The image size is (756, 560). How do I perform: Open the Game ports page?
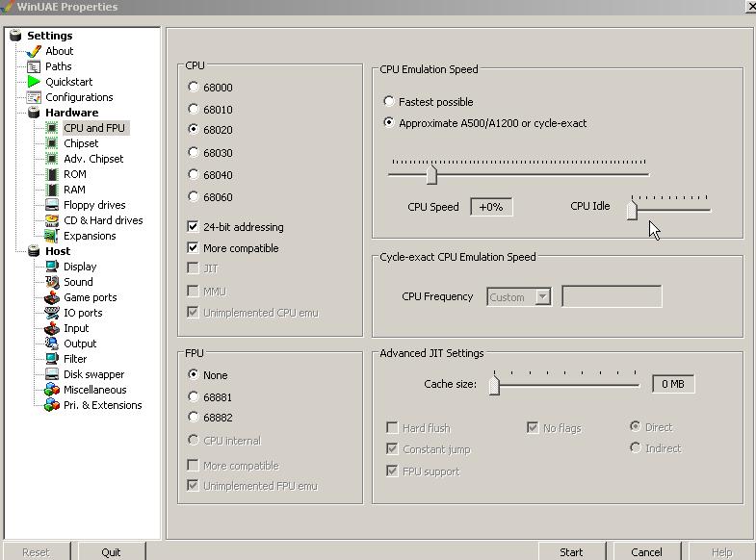pyautogui.click(x=91, y=297)
